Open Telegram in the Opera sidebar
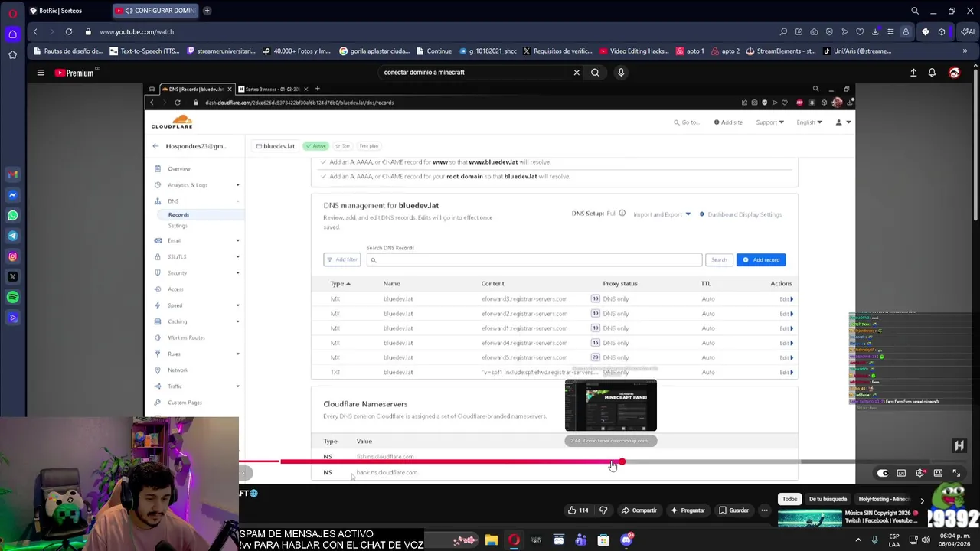 pyautogui.click(x=12, y=236)
